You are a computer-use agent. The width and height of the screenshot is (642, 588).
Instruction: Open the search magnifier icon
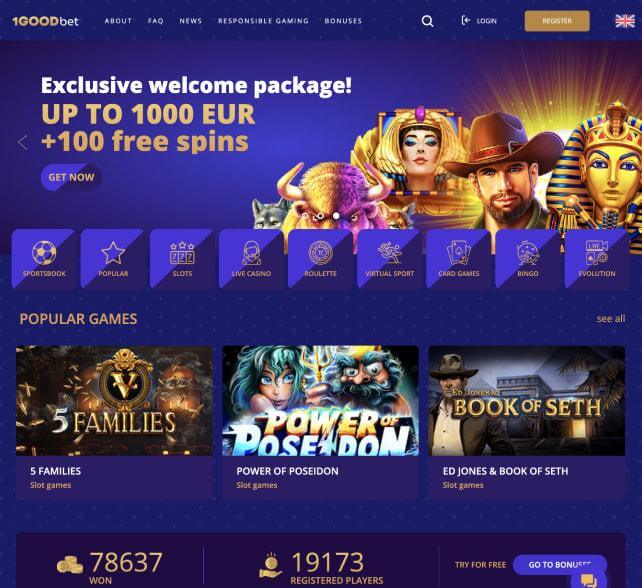pyautogui.click(x=427, y=21)
